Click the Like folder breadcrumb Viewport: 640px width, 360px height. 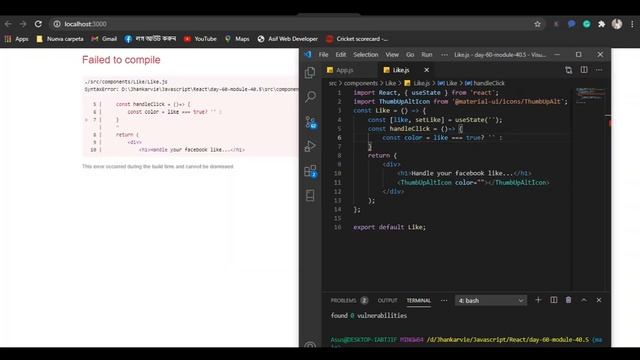(x=391, y=83)
